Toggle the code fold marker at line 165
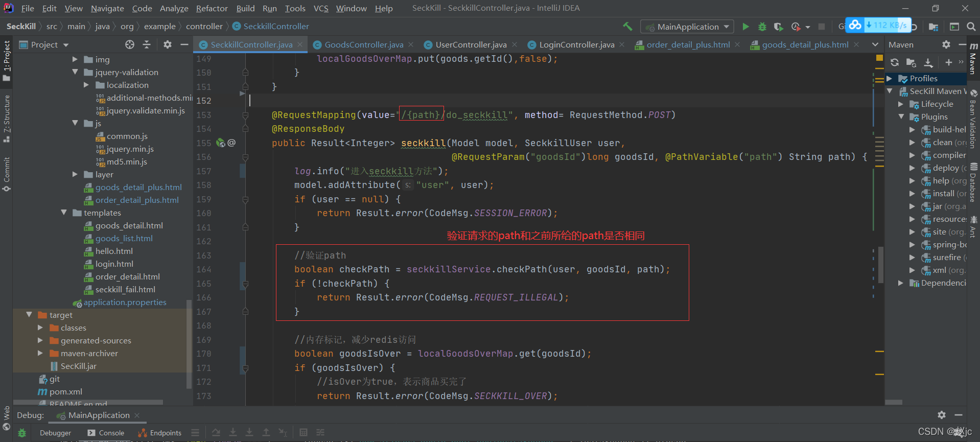 (245, 284)
